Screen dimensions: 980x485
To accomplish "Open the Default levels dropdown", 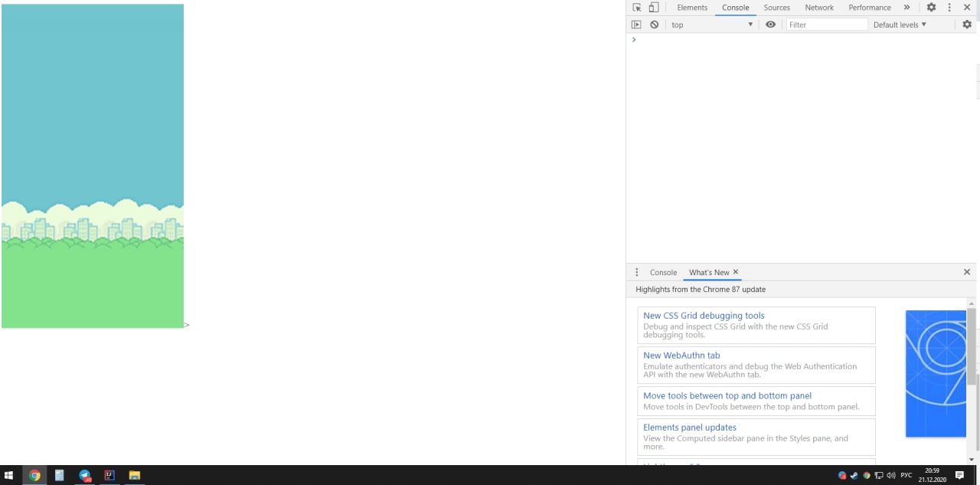I will pos(900,25).
